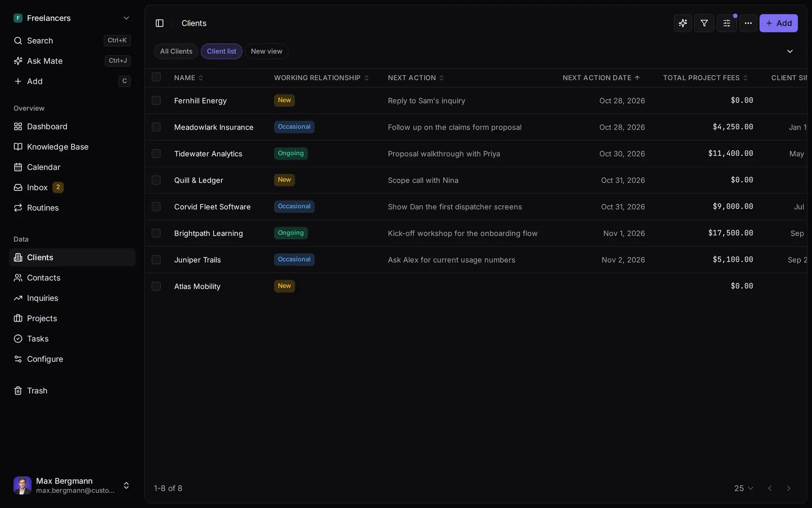Open Projects in the sidebar
The height and width of the screenshot is (508, 812).
click(x=72, y=319)
